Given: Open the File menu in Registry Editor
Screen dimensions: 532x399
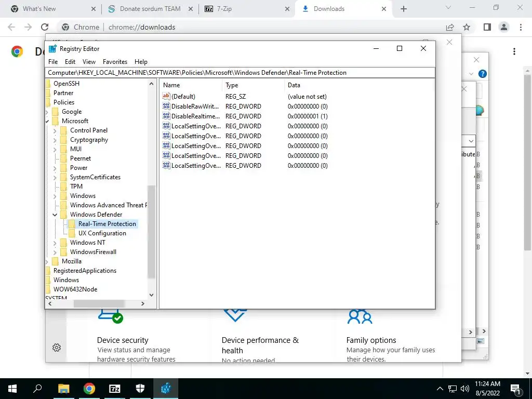Looking at the screenshot, I should 53,62.
